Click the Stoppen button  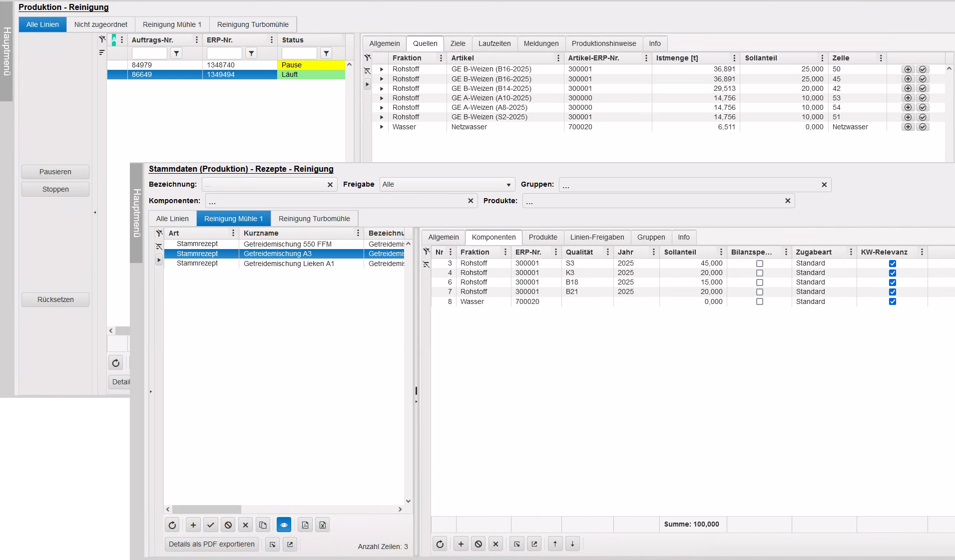tap(55, 189)
